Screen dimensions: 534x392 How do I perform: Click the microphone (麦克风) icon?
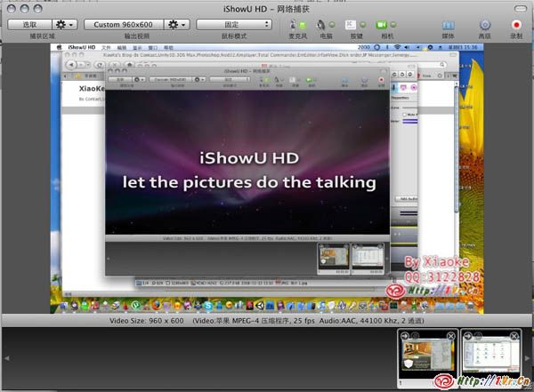294,24
